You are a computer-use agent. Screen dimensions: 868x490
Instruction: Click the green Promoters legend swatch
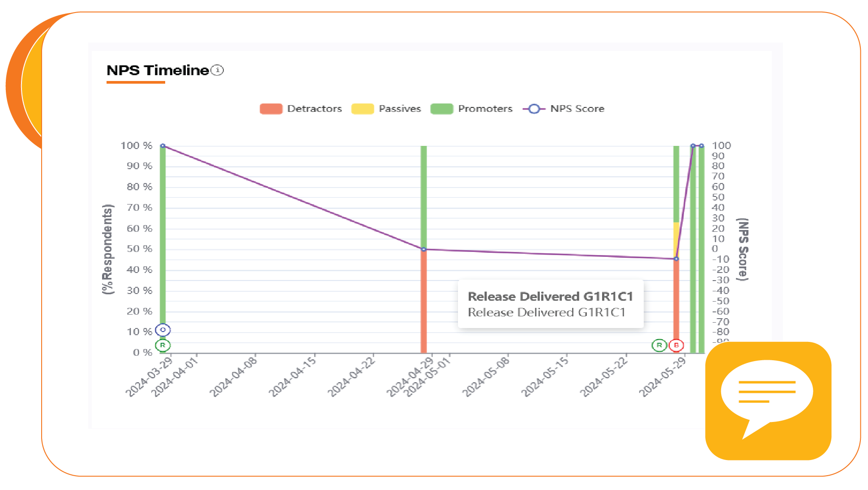[442, 109]
